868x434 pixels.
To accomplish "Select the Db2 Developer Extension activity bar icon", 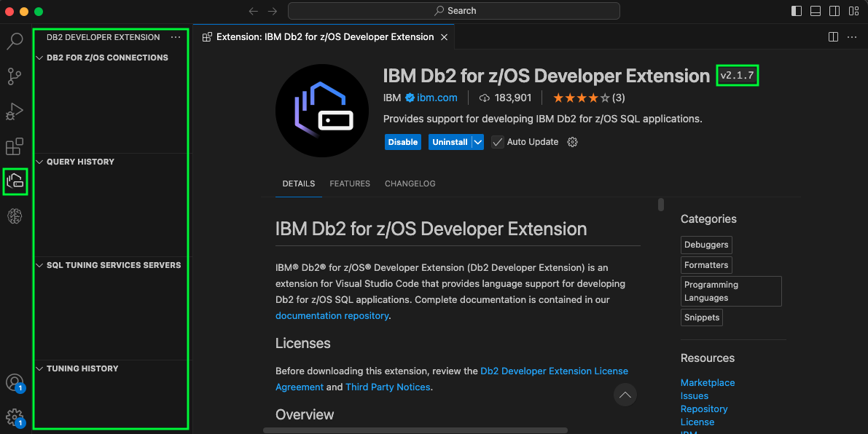I will 15,181.
